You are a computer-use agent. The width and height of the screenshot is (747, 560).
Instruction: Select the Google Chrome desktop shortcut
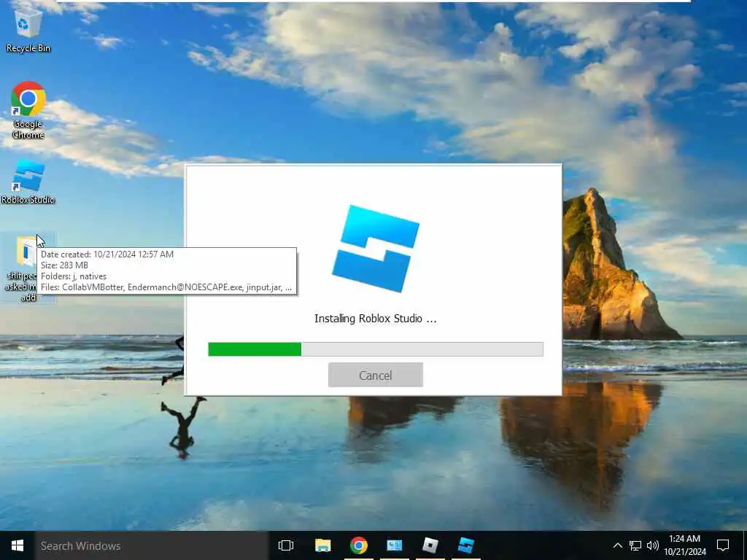(28, 110)
